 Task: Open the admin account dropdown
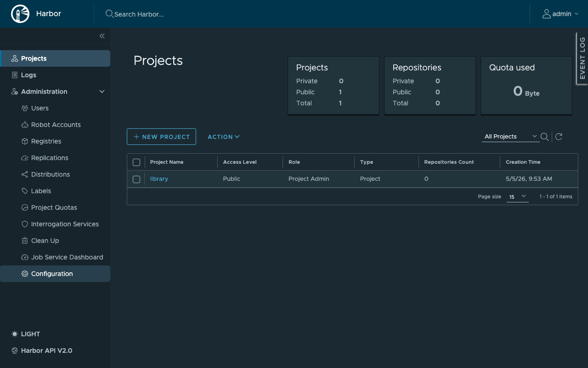coord(560,14)
